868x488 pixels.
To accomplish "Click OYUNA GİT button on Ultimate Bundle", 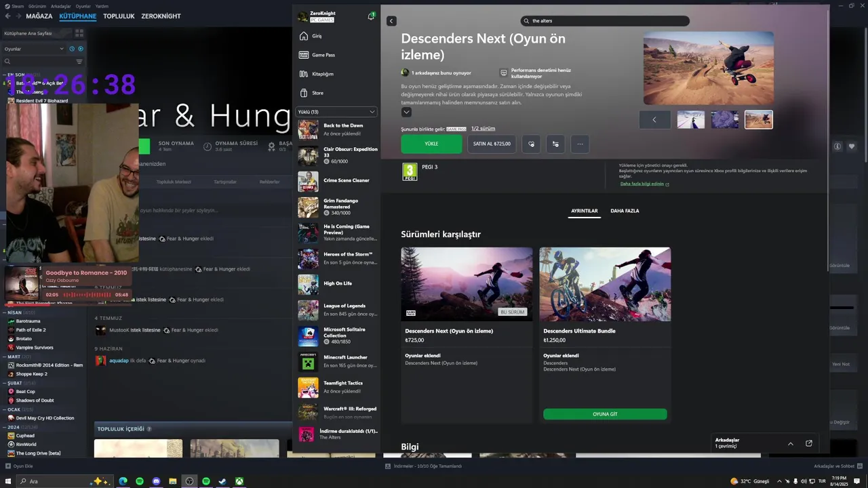I will (605, 414).
